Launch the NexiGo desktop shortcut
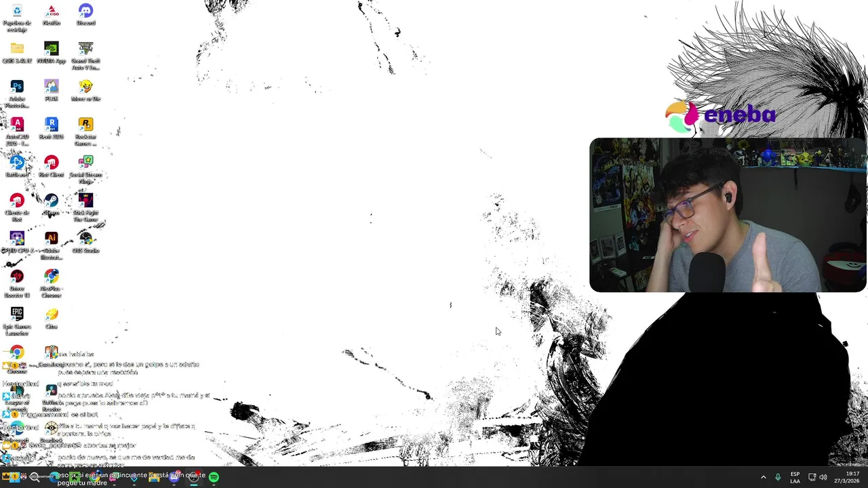Image resolution: width=868 pixels, height=488 pixels. pos(52,15)
